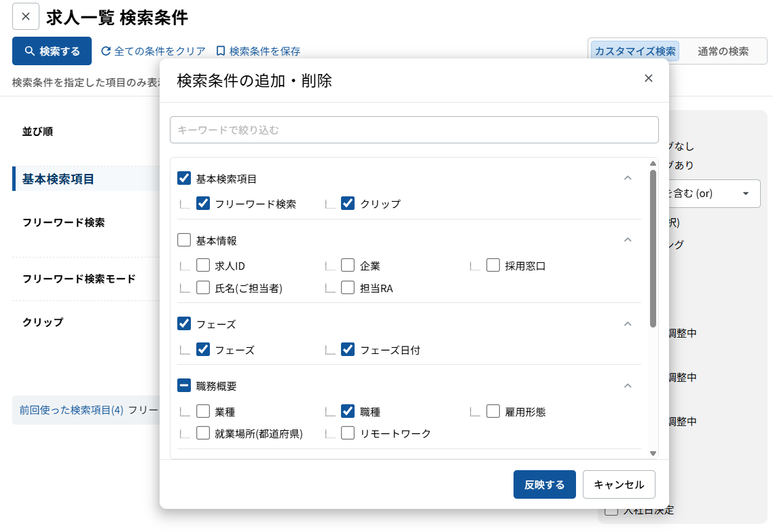This screenshot has width=773, height=532.
Task: Click the magnifier 検索する button
Action: click(52, 51)
